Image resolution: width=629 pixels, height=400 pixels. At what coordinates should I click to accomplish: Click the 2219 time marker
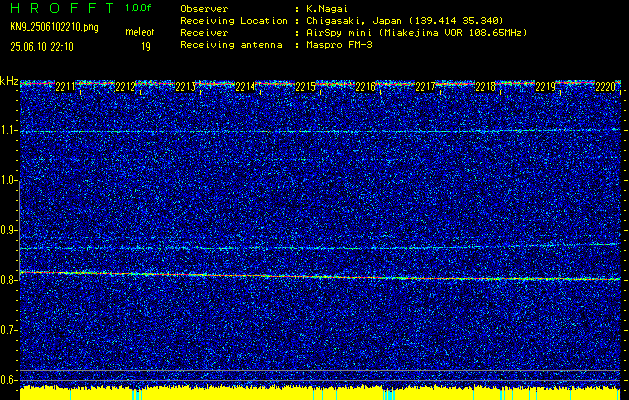[546, 87]
